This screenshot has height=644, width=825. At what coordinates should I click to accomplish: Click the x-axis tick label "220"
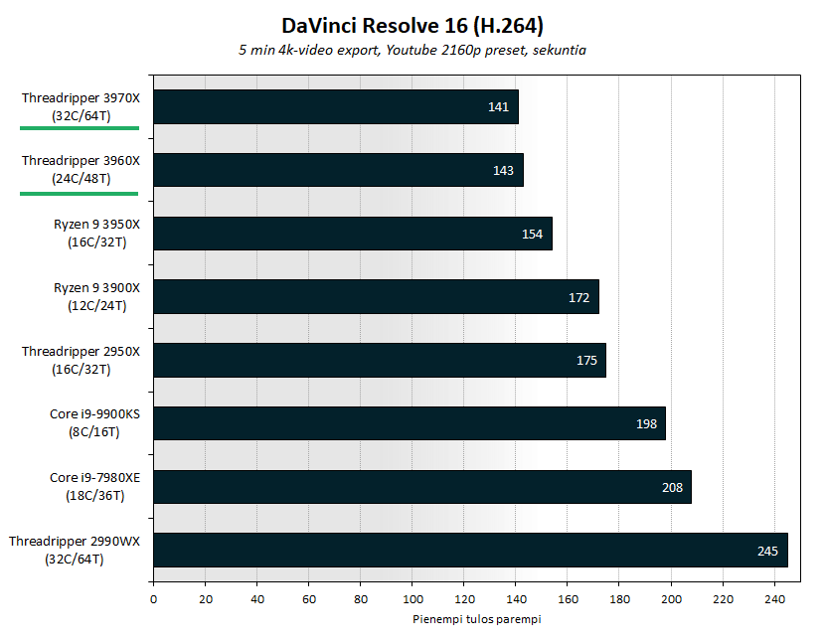[723, 599]
